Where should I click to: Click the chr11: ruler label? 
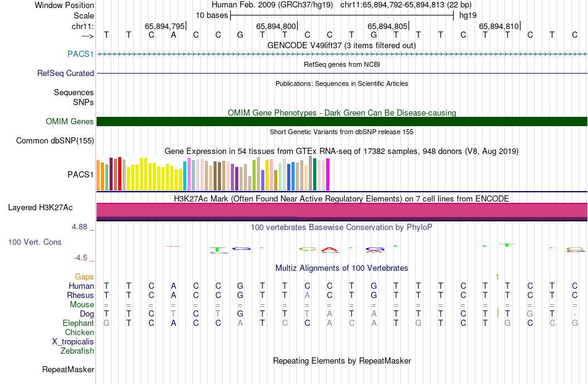[x=82, y=26]
